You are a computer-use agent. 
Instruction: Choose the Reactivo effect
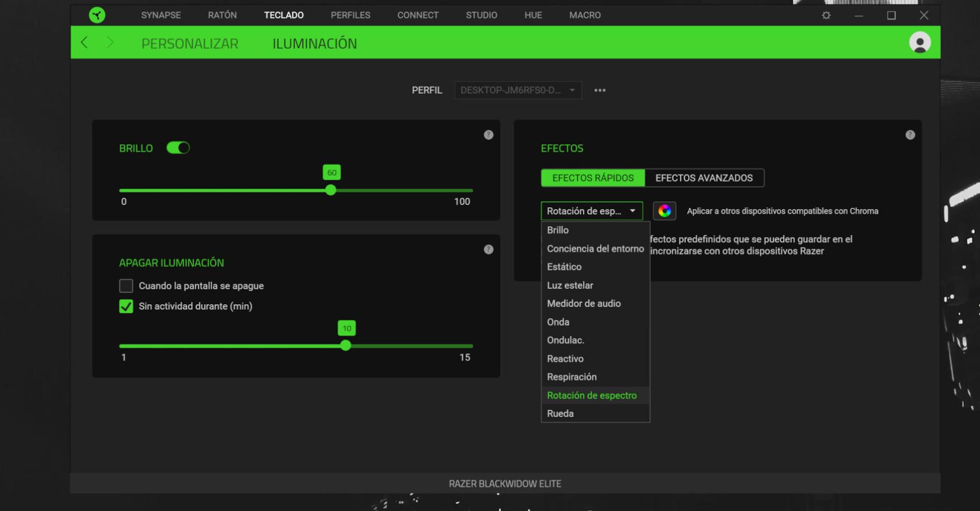click(595, 359)
